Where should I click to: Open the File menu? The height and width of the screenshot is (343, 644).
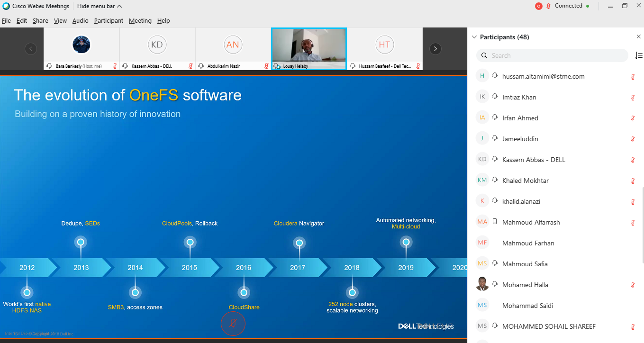click(x=6, y=21)
